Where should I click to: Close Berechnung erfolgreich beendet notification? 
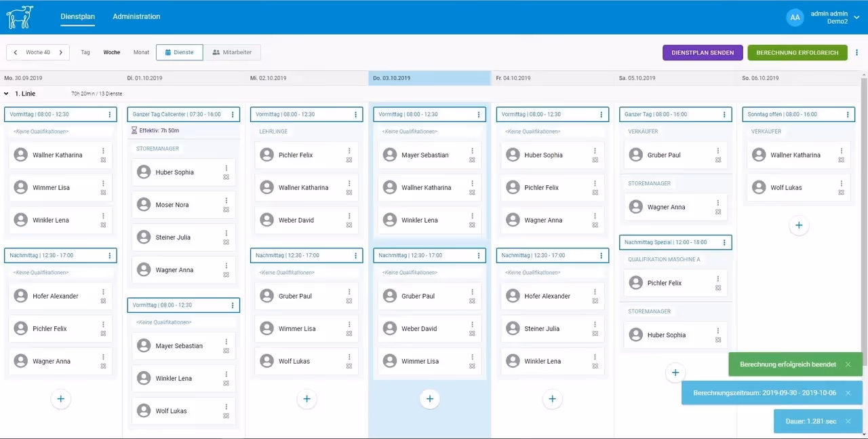pyautogui.click(x=848, y=364)
